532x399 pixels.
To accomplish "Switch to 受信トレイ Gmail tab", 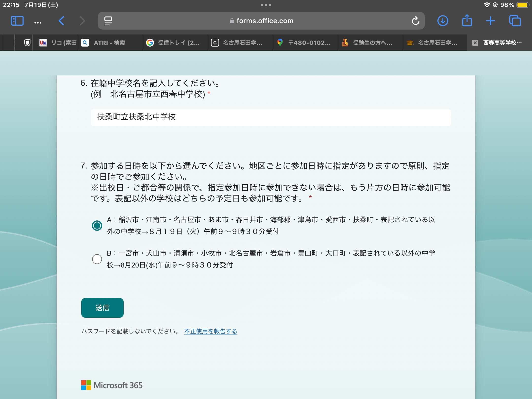I will click(174, 43).
